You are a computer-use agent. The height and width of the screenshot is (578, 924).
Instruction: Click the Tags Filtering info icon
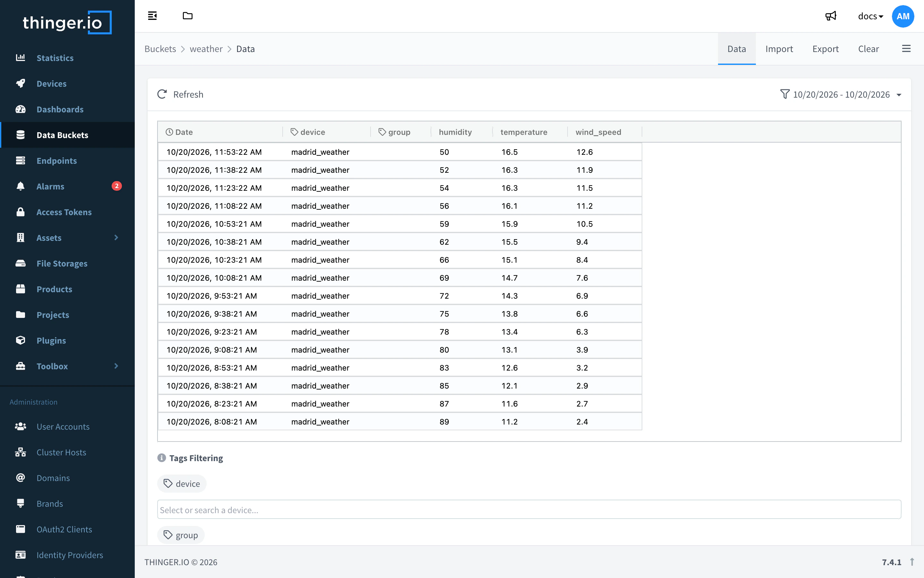161,458
